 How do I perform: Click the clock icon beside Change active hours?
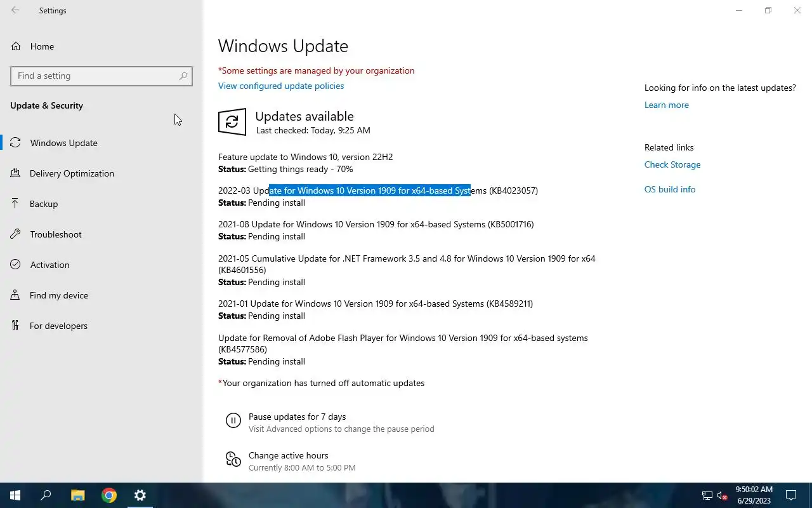coord(233,459)
